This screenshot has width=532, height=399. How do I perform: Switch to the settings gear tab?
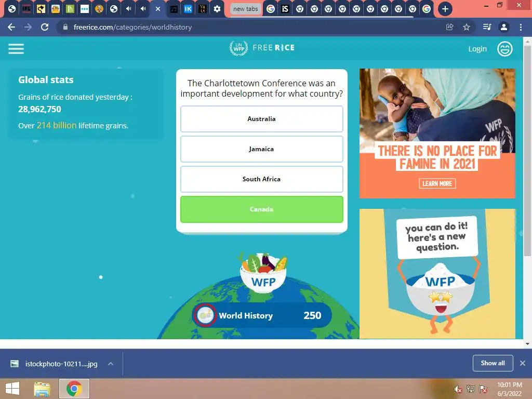point(217,9)
